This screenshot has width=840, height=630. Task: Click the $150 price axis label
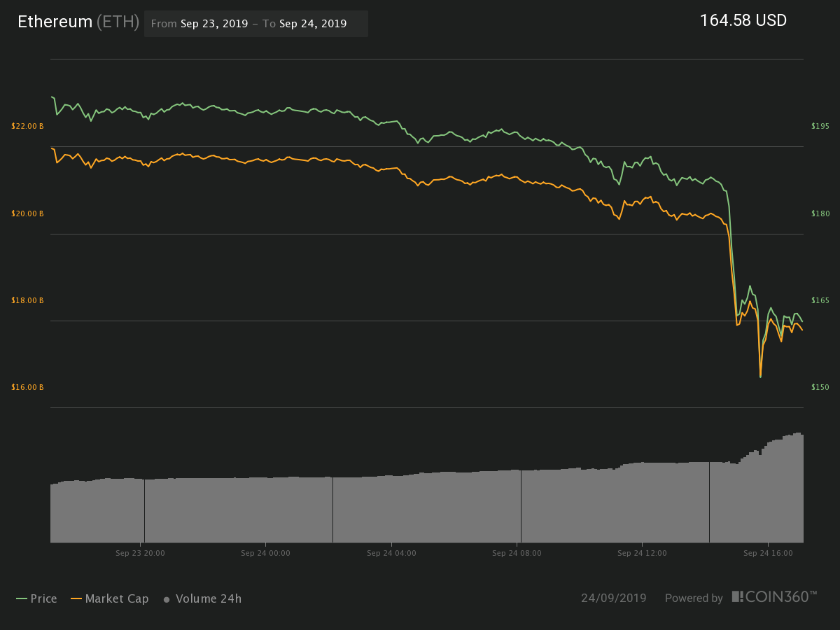click(820, 387)
